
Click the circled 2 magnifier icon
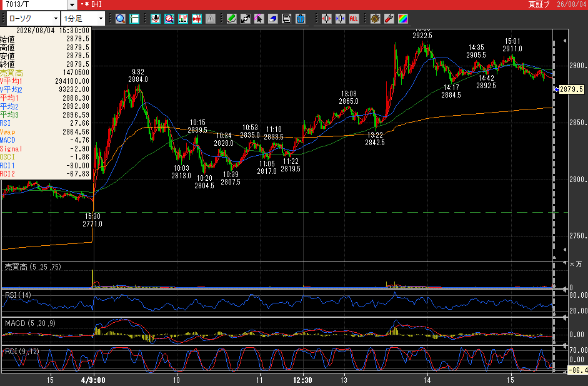(169, 18)
